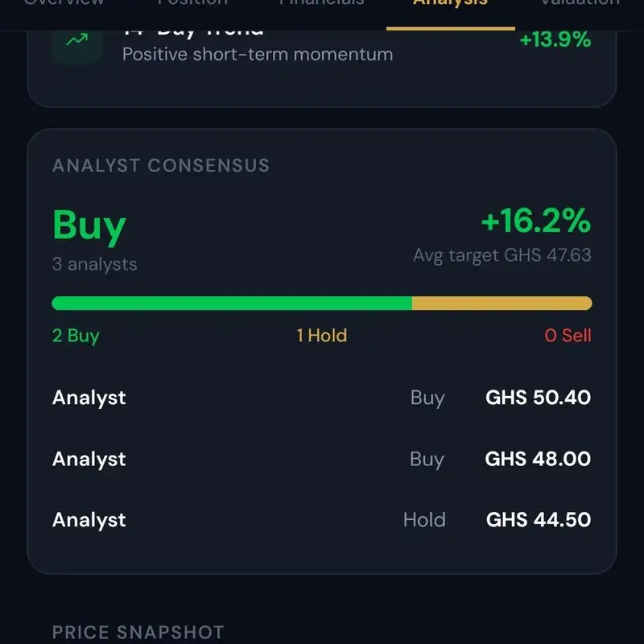Select the Analysis tab
The image size is (644, 644).
tap(451, 3)
